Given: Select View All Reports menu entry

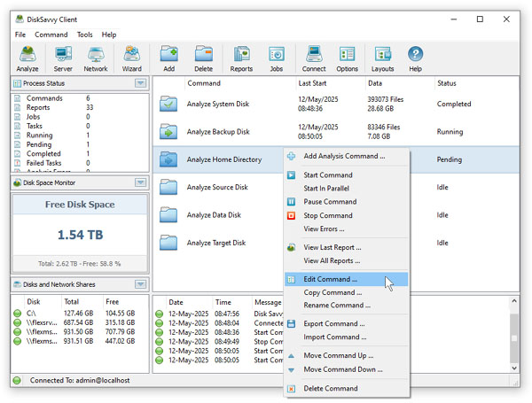Looking at the screenshot, I should 346,260.
